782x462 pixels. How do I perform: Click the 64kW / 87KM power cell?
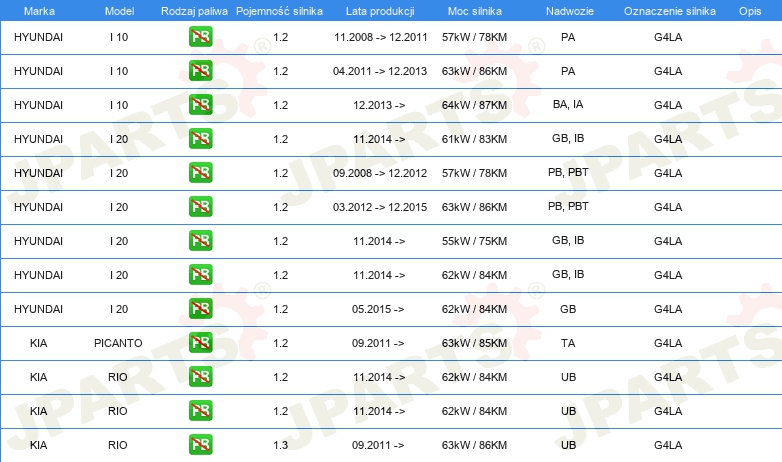(474, 105)
